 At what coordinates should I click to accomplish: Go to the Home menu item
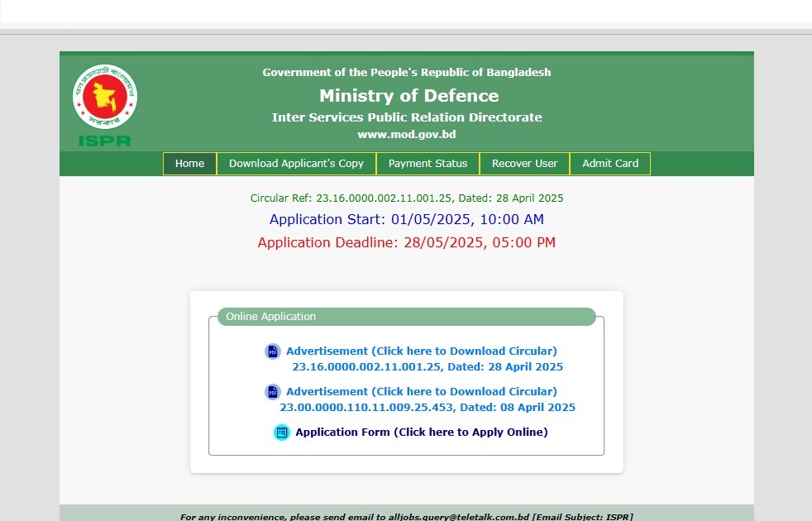pos(189,164)
